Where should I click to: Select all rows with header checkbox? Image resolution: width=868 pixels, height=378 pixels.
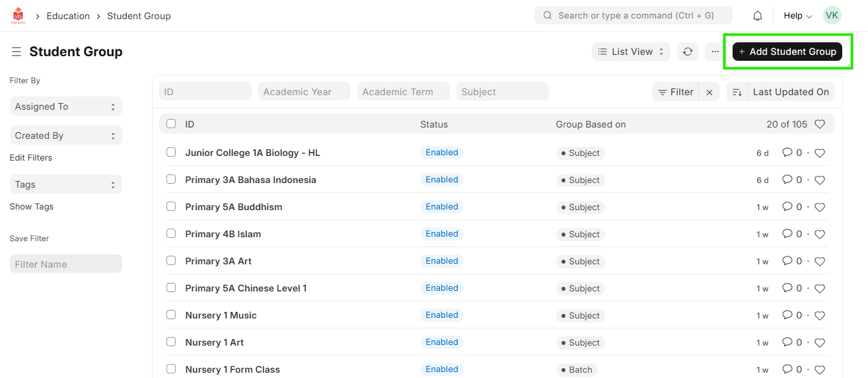171,124
